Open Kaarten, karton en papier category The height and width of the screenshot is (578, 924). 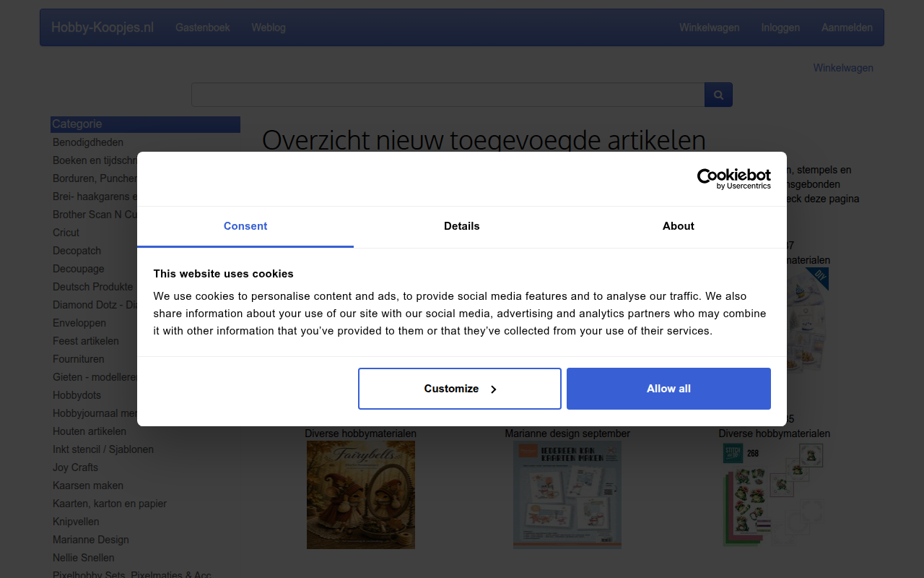(110, 504)
